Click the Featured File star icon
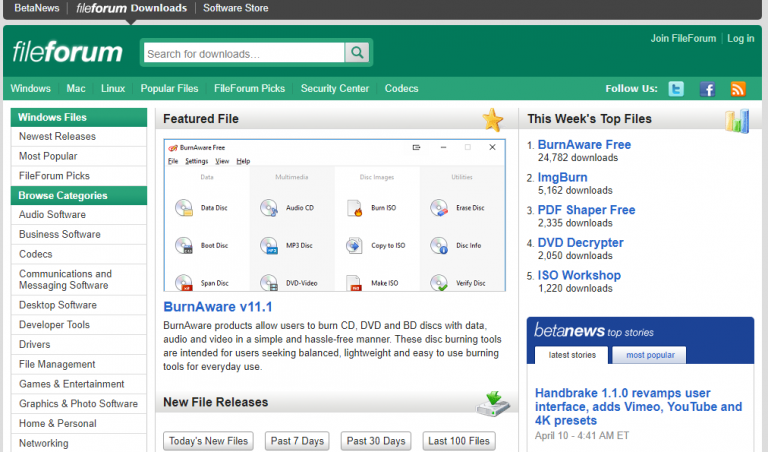Image resolution: width=768 pixels, height=452 pixels. click(x=493, y=120)
